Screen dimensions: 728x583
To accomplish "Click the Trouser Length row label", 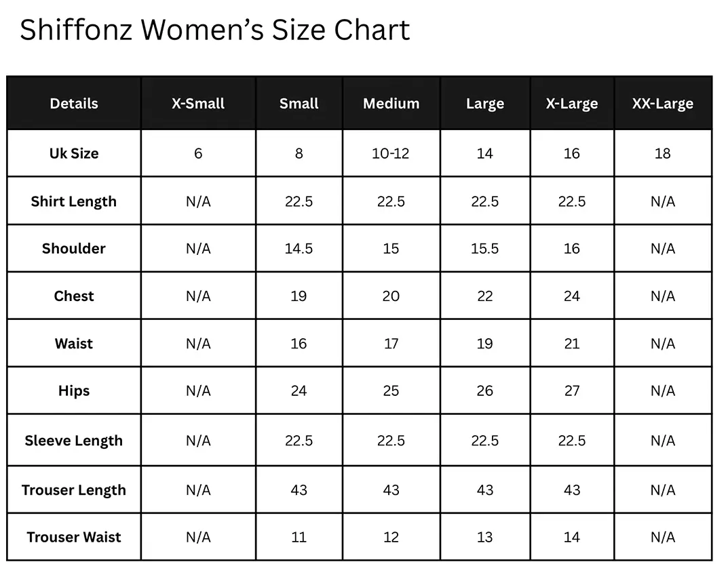I will [x=74, y=489].
